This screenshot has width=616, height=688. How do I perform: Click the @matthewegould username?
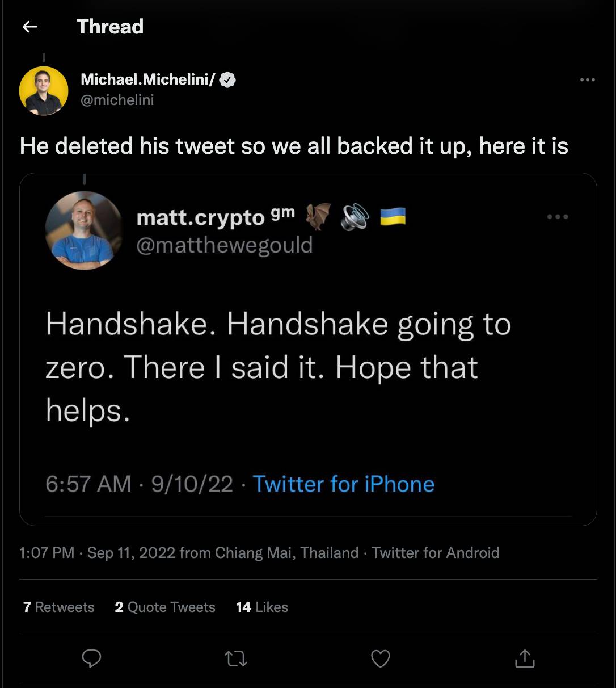[225, 245]
